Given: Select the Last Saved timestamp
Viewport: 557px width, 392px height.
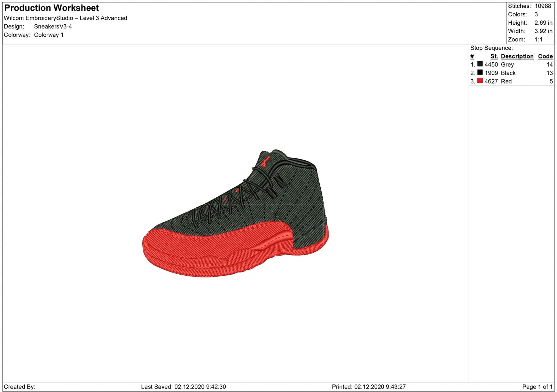Looking at the screenshot, I should tap(183, 387).
